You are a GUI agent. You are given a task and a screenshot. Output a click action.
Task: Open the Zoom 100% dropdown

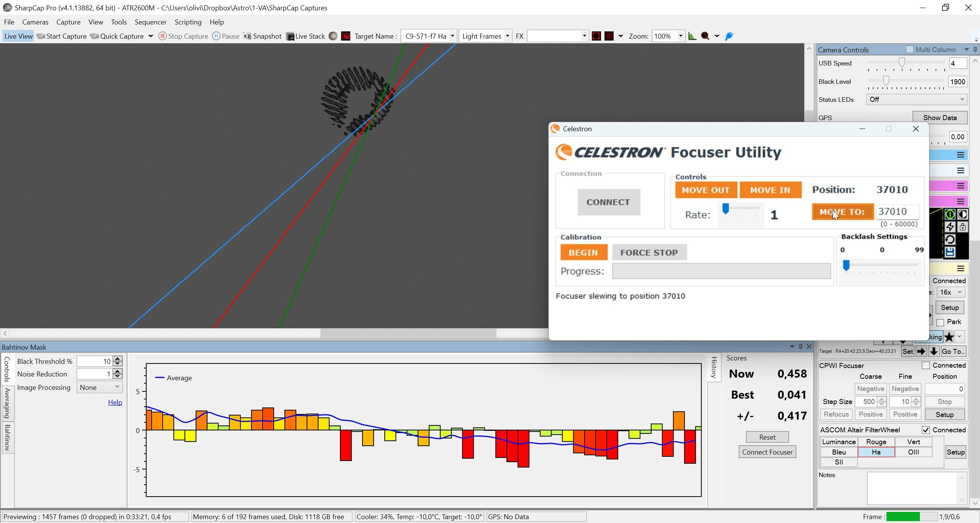pyautogui.click(x=668, y=36)
